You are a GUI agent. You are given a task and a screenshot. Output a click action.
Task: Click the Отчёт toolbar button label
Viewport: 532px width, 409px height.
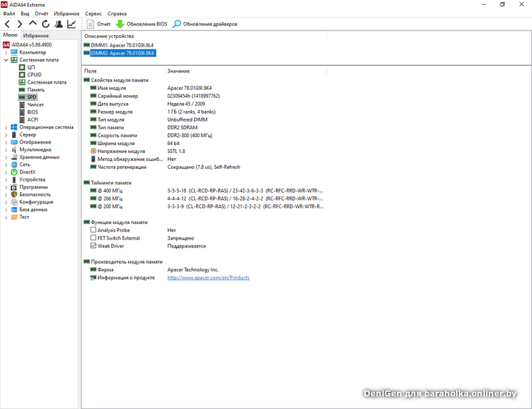click(x=104, y=24)
